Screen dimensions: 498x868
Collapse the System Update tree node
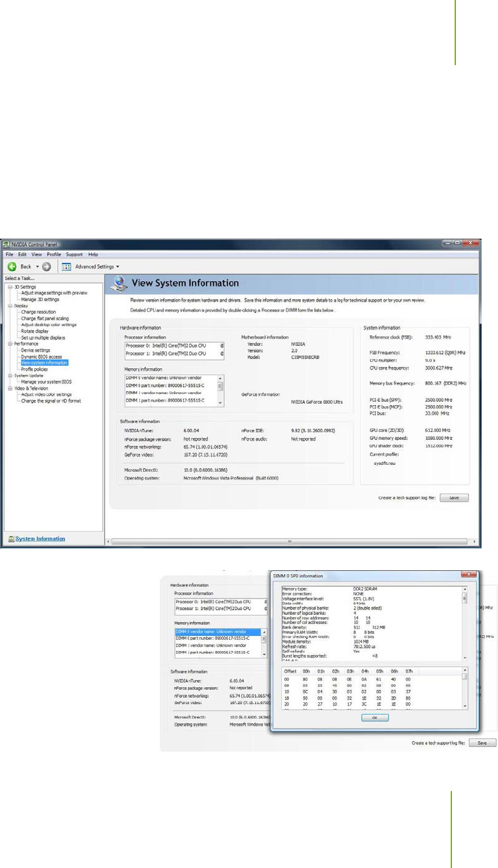[9, 375]
